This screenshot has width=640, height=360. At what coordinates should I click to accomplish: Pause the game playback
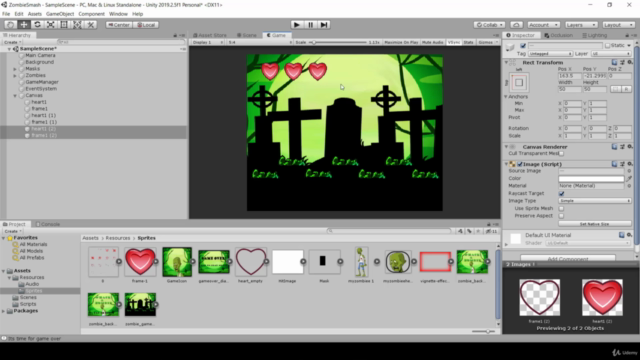310,25
